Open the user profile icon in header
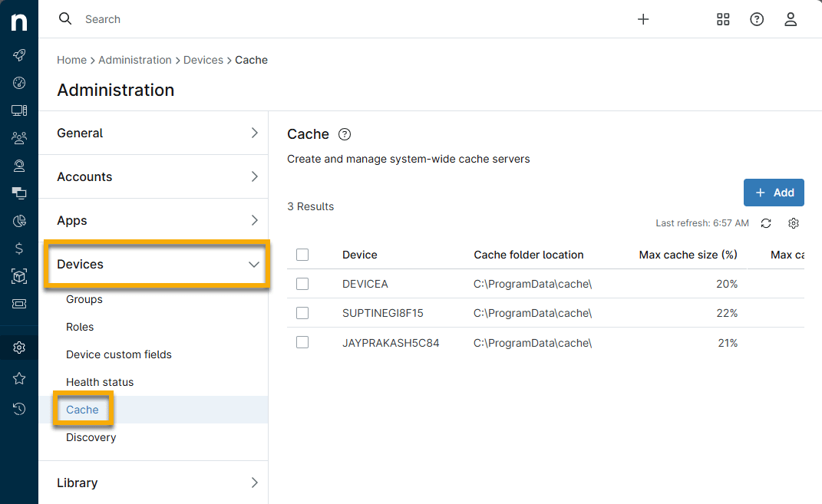 click(791, 19)
